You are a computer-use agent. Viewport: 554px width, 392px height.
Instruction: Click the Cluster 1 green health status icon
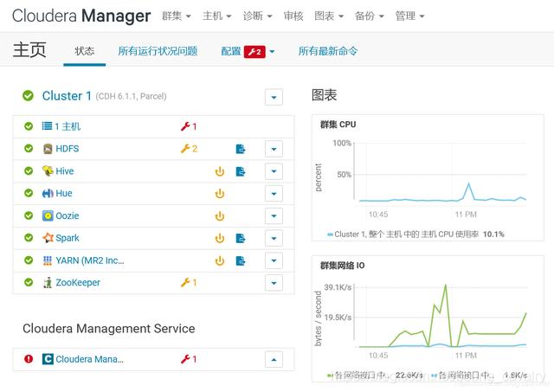(x=28, y=95)
